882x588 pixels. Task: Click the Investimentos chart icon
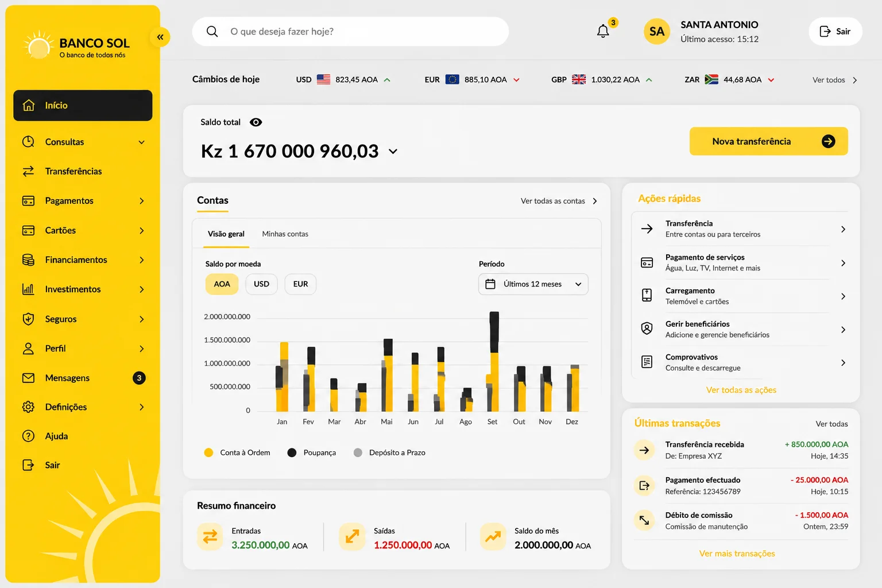28,289
